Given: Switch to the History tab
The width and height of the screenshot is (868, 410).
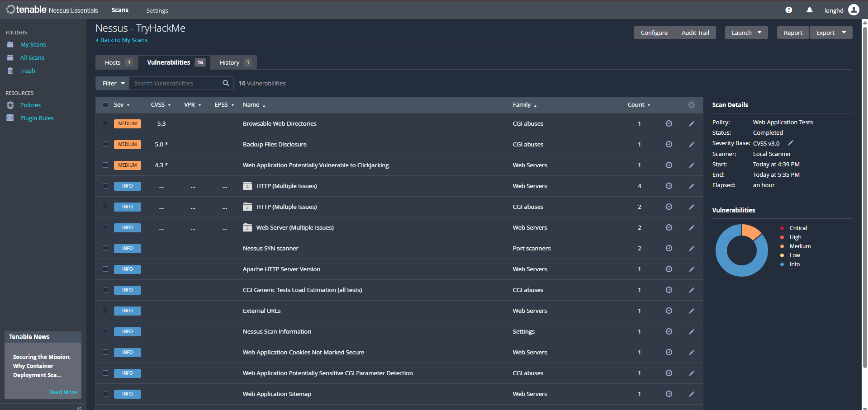Looking at the screenshot, I should pos(234,62).
